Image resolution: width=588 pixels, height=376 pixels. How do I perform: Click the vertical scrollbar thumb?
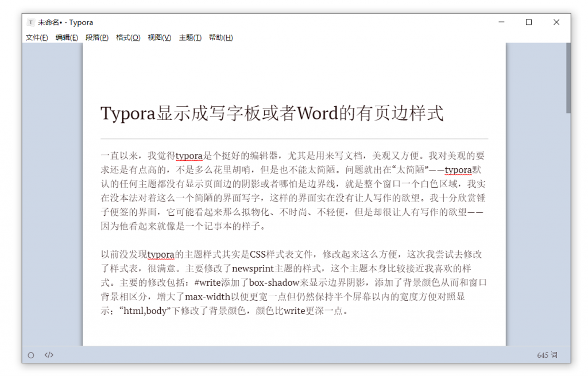click(568, 77)
